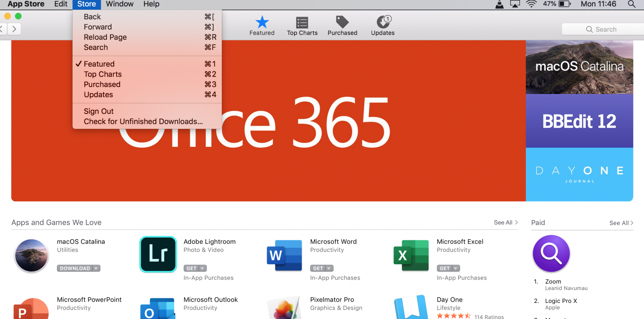644x319 pixels.
Task: Open Logic Pro X in Paid list
Action: (561, 301)
